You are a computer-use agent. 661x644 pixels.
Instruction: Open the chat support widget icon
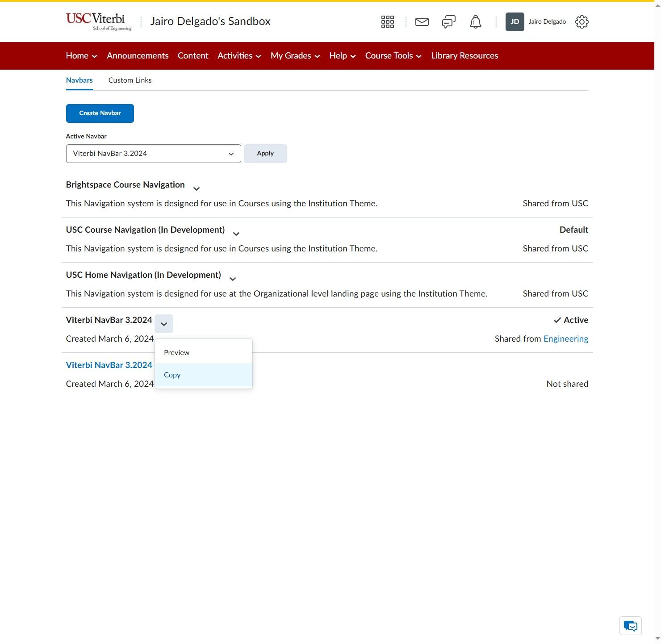coord(631,626)
